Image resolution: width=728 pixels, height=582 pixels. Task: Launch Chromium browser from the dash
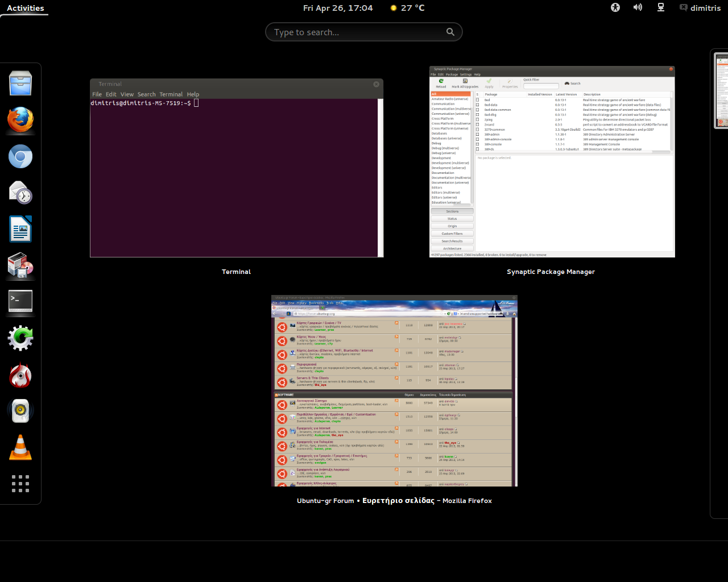(20, 156)
